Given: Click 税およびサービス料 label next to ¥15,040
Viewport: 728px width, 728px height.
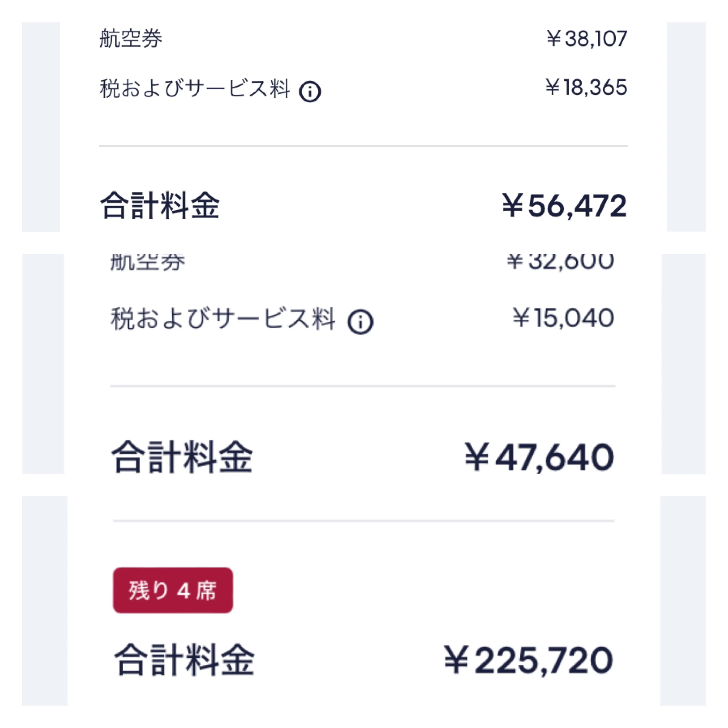Looking at the screenshot, I should tap(223, 319).
